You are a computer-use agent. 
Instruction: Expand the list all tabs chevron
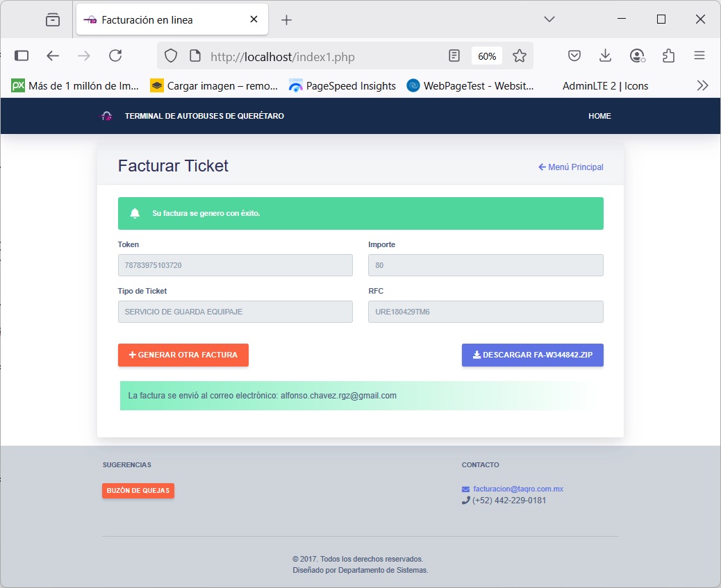point(549,19)
